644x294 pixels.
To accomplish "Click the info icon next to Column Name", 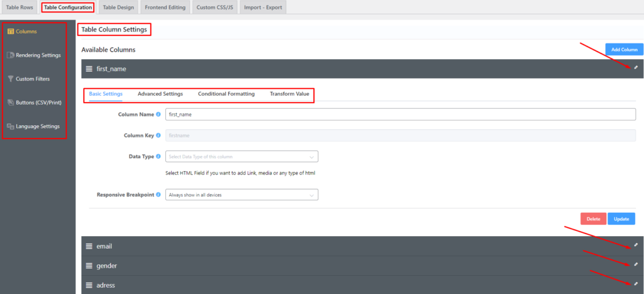I will pyautogui.click(x=158, y=115).
